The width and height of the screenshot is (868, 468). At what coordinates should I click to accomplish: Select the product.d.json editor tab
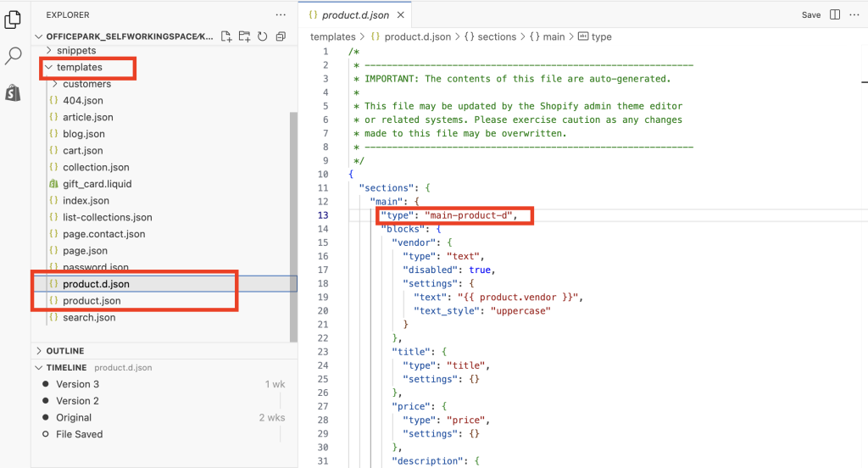[355, 15]
